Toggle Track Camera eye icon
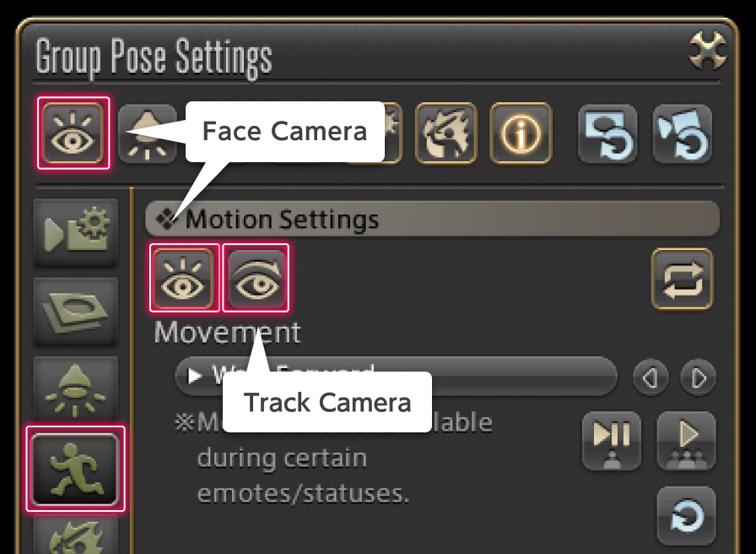This screenshot has width=756, height=554. pos(256,278)
